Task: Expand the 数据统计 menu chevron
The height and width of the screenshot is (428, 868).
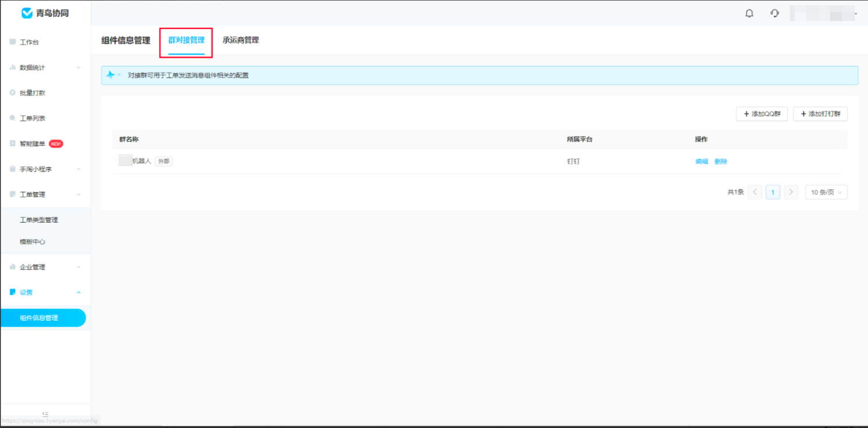Action: [x=79, y=68]
